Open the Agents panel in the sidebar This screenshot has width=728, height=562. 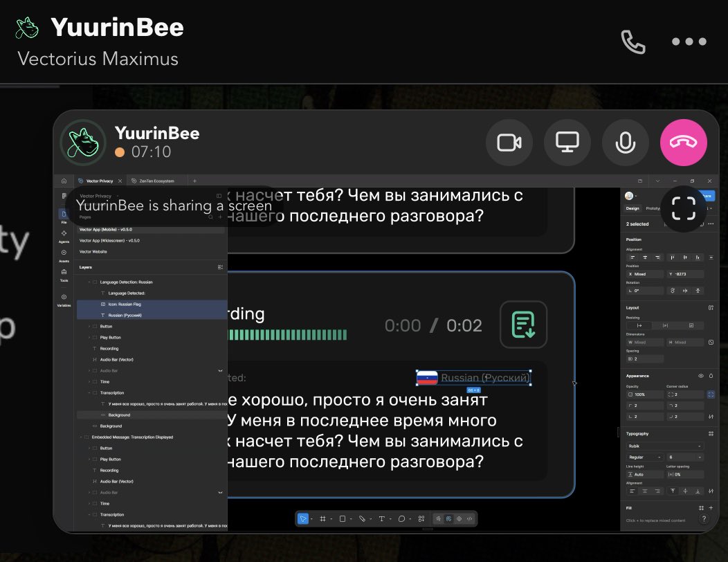64,237
